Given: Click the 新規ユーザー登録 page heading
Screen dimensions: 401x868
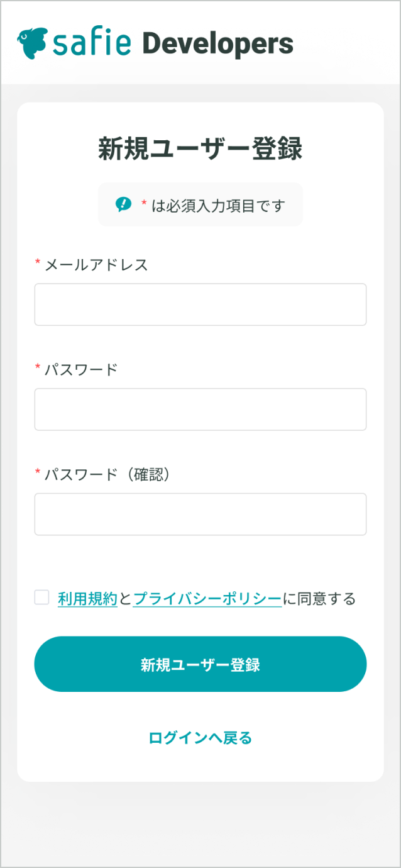Looking at the screenshot, I should coord(200,150).
